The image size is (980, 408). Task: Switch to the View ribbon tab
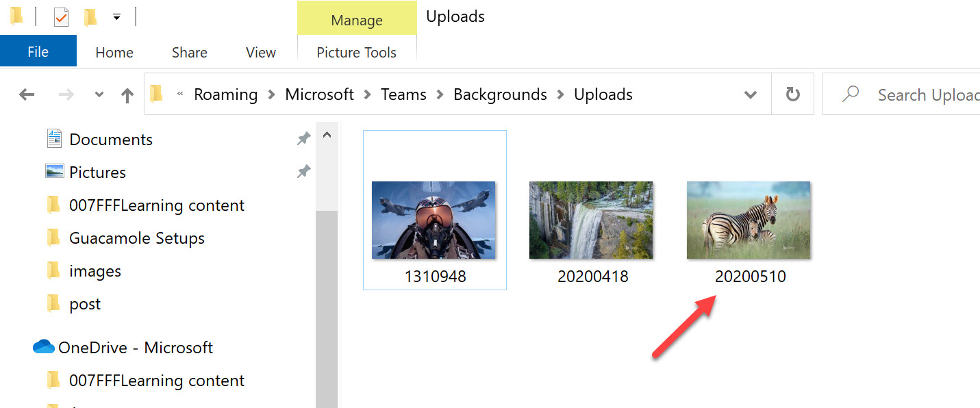260,52
